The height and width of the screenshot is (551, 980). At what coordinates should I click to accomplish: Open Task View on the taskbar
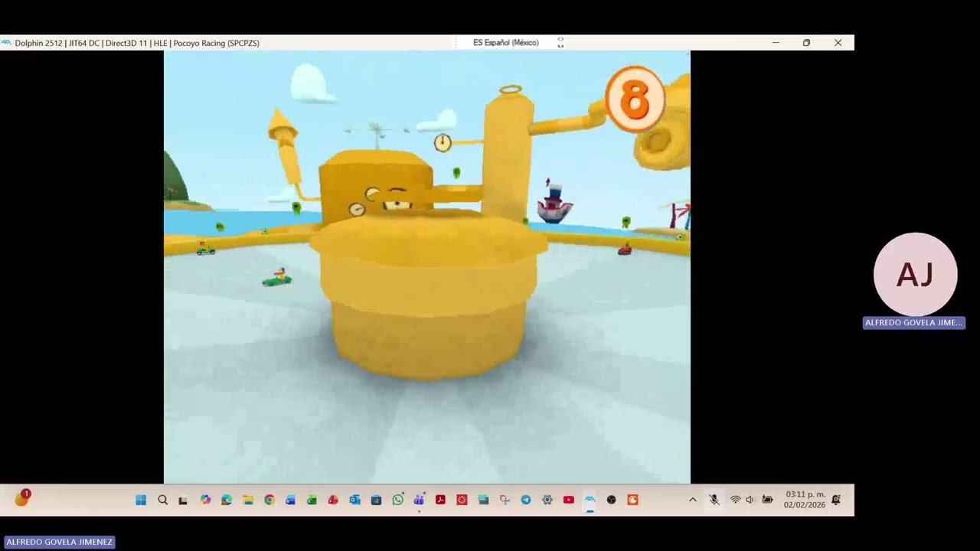point(183,500)
